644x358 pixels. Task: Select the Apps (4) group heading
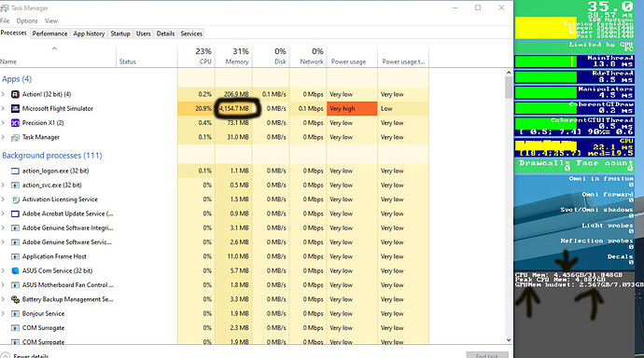tap(17, 79)
